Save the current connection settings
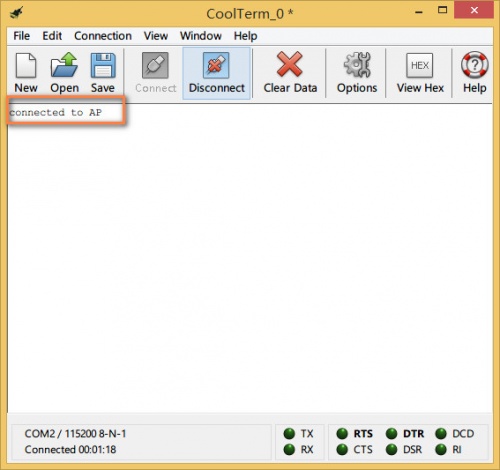 click(x=103, y=73)
